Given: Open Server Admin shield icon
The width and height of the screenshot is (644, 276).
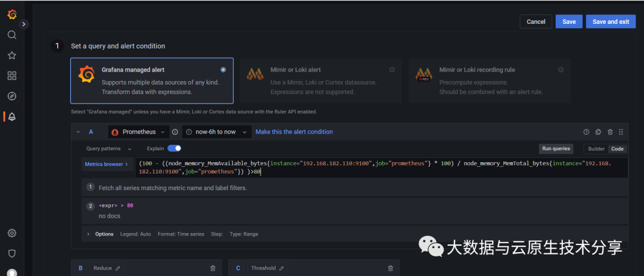Looking at the screenshot, I should point(12,253).
